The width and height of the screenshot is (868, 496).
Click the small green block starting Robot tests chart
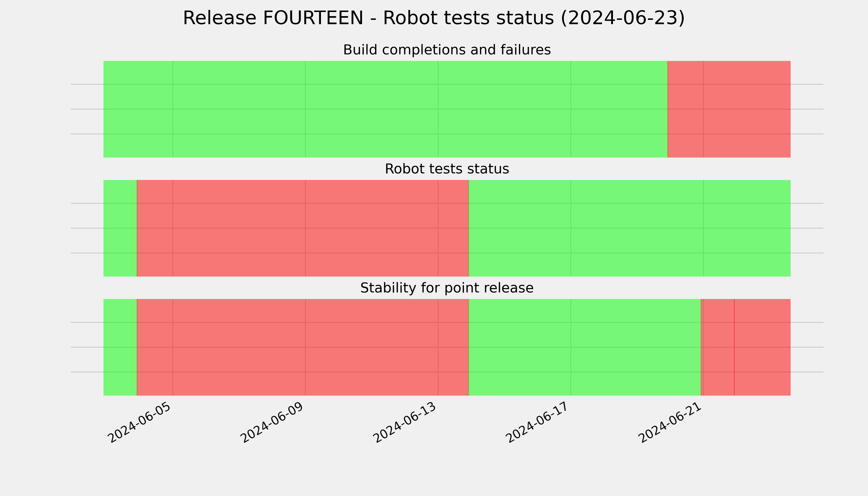tap(120, 228)
